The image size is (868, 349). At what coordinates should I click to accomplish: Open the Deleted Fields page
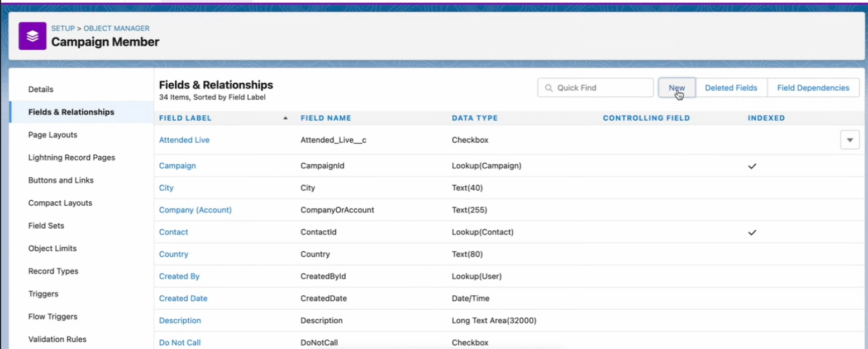(x=731, y=88)
